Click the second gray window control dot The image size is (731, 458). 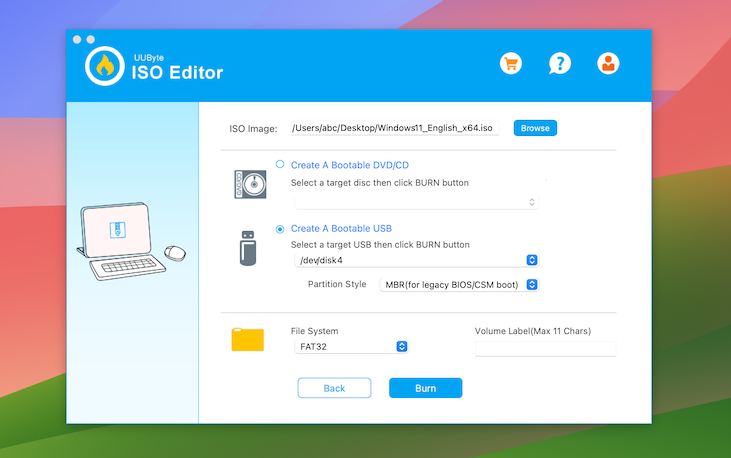pos(91,40)
